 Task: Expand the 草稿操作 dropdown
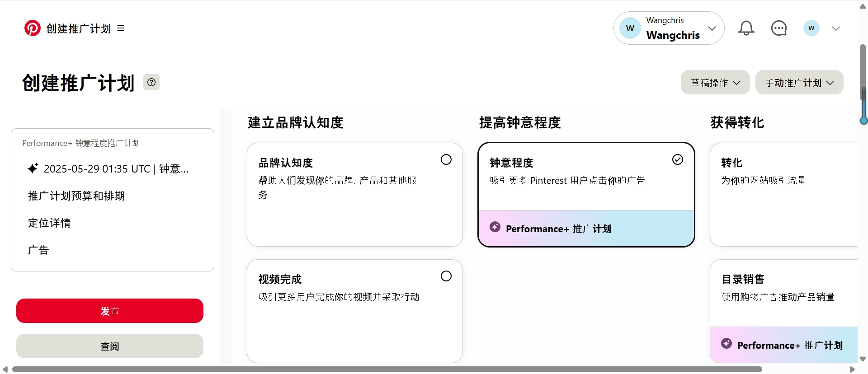pos(715,82)
